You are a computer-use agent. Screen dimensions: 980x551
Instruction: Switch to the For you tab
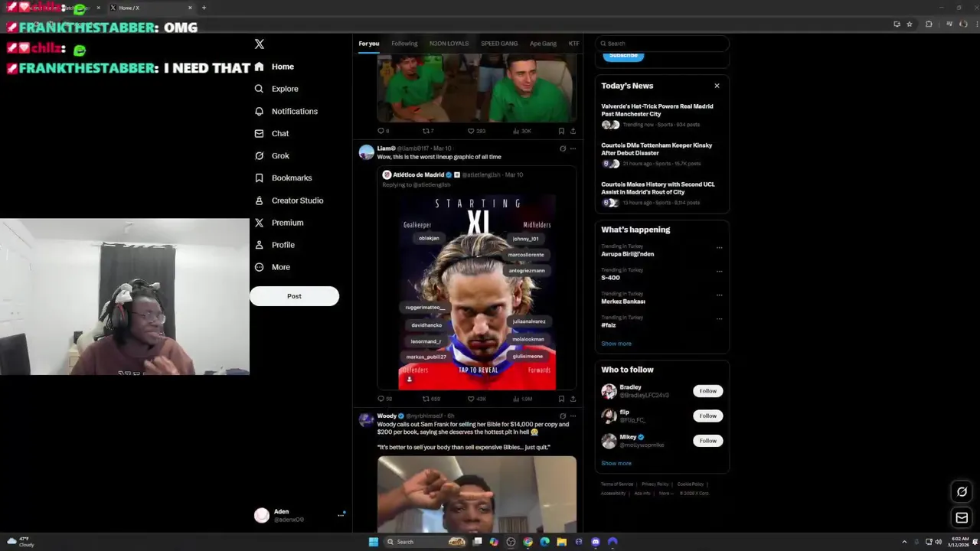click(369, 44)
